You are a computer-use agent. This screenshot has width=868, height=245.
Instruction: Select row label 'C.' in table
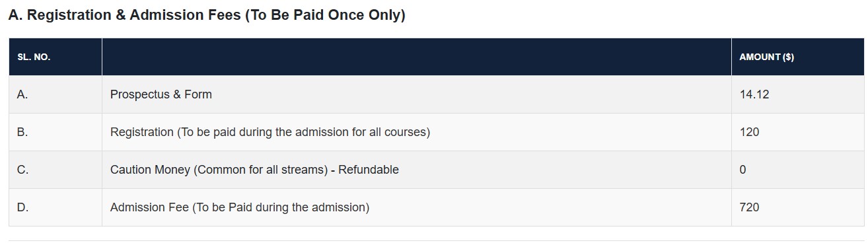pyautogui.click(x=22, y=170)
